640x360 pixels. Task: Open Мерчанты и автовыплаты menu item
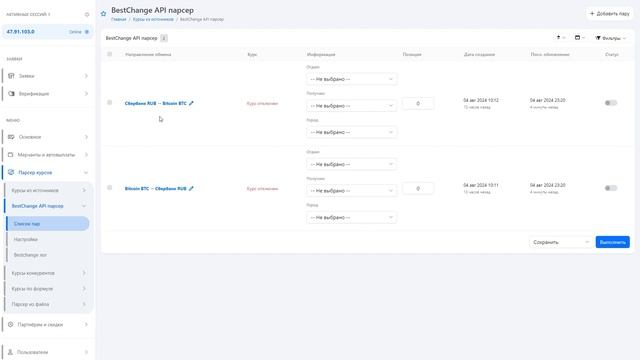pyautogui.click(x=47, y=155)
